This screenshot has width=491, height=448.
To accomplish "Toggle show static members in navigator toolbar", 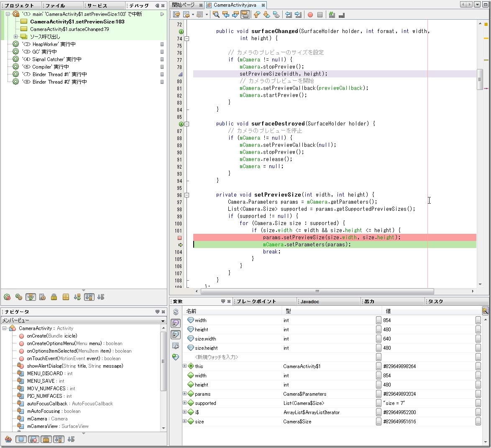I will (x=33, y=439).
